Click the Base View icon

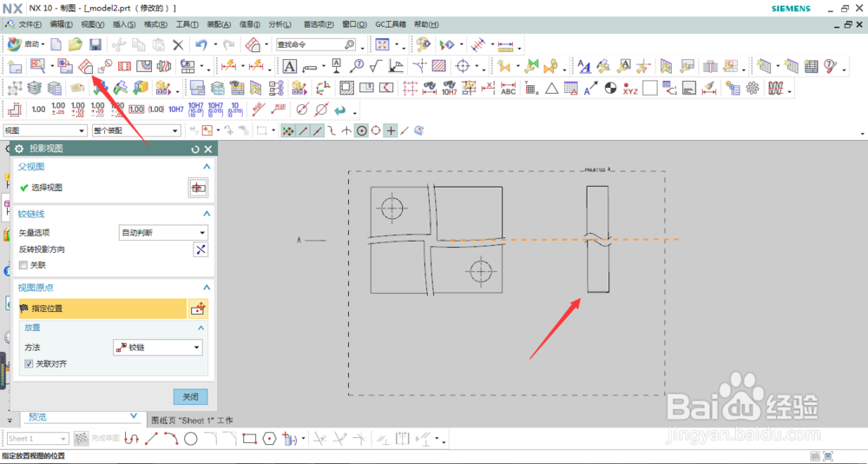(65, 67)
